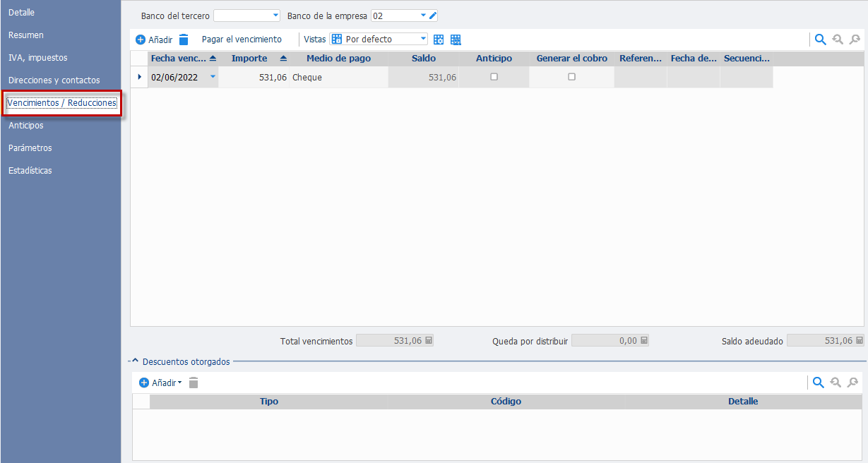
Task: Open the Anticipos sidebar tab
Action: pyautogui.click(x=26, y=126)
